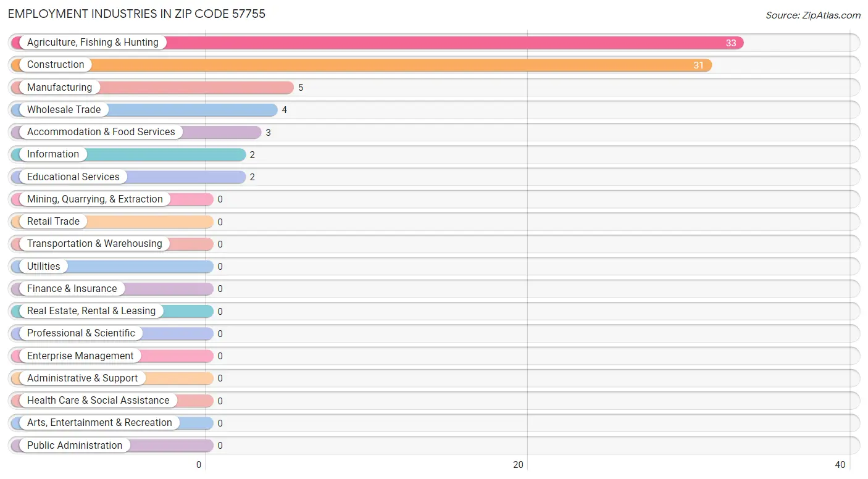Click the value 3 beside Accommodation bar
Viewport: 868px width, 479px height.
point(269,133)
